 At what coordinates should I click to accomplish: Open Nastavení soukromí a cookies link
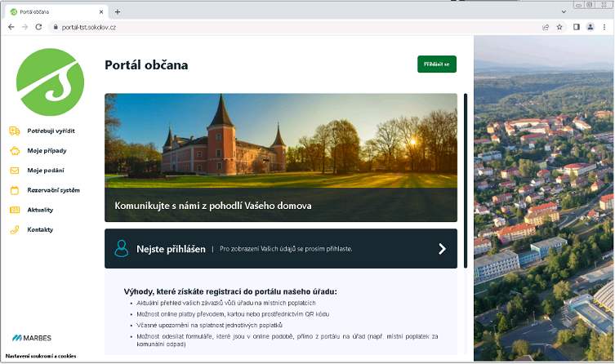pos(41,357)
